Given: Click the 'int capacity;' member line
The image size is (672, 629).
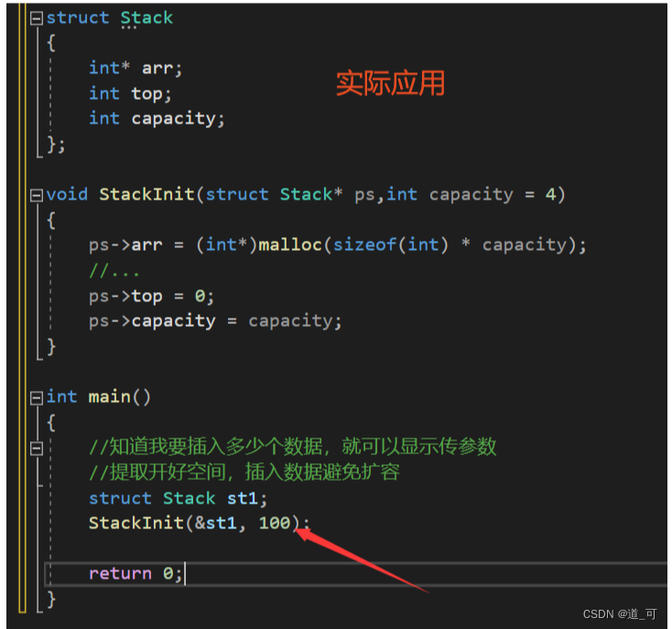Looking at the screenshot, I should [157, 119].
